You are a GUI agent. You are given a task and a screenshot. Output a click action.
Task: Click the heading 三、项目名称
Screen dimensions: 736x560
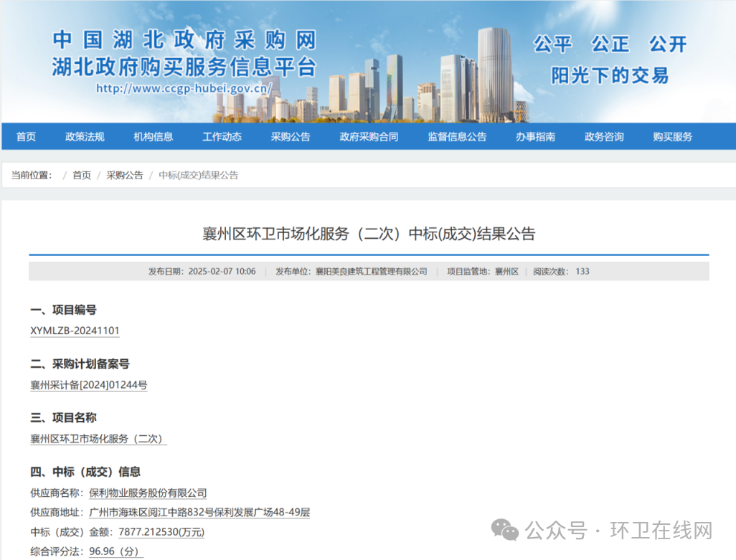click(x=63, y=417)
